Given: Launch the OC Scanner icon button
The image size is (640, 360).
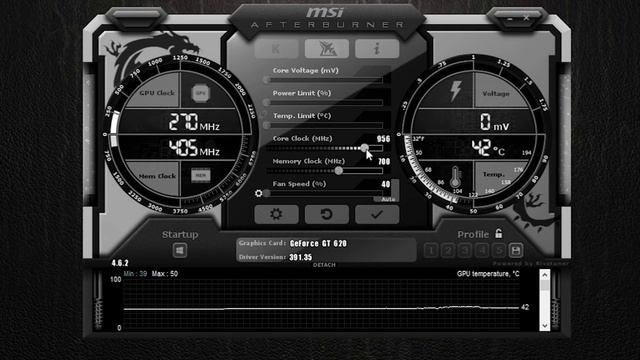Looking at the screenshot, I should pos(327,49).
